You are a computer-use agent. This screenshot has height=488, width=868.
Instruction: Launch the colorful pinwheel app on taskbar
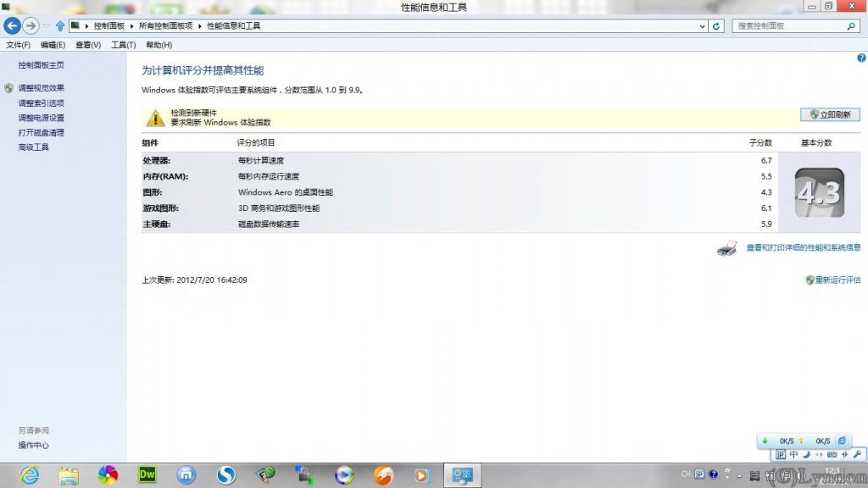[x=108, y=474]
